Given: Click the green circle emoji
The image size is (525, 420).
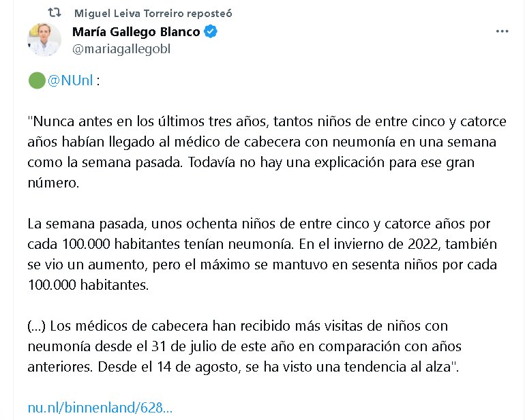Looking at the screenshot, I should [36, 81].
